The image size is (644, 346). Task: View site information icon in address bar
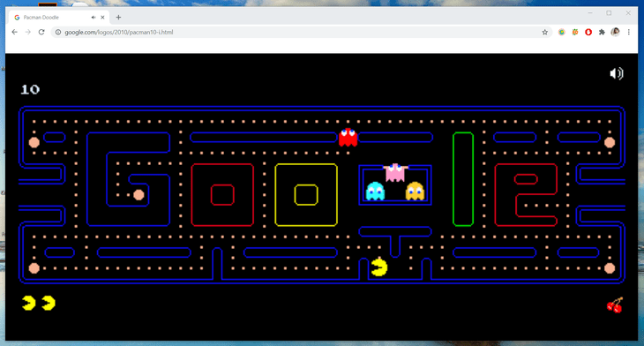58,32
